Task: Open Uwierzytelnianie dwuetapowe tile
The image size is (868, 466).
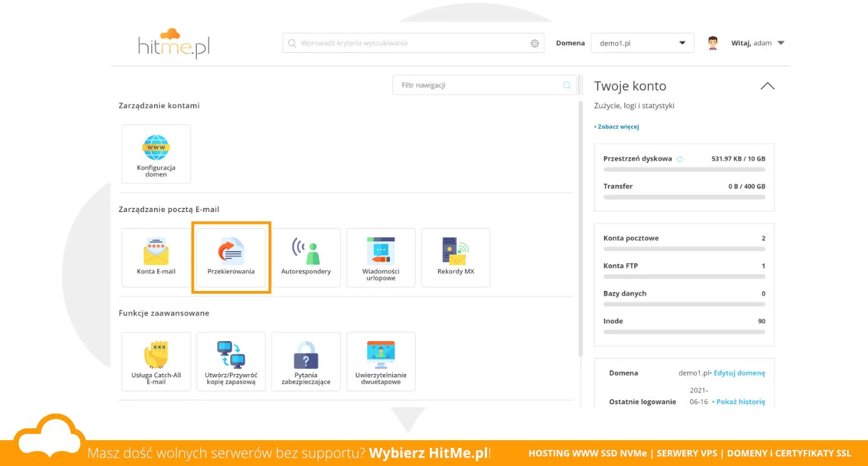Action: click(381, 361)
